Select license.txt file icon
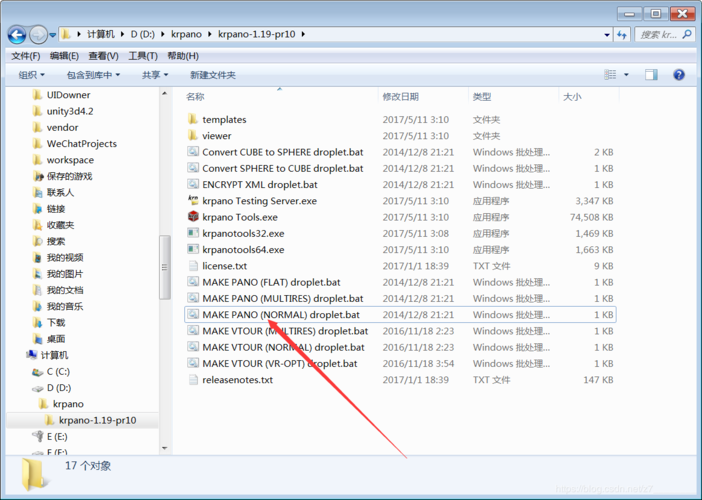The width and height of the screenshot is (702, 500). coord(193,265)
